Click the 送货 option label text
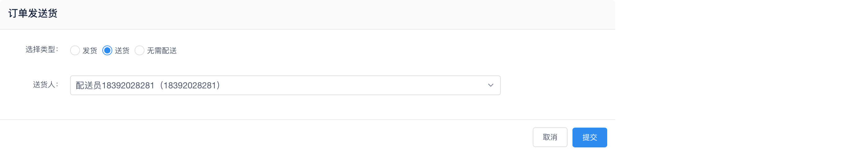Image resolution: width=868 pixels, height=165 pixels. point(122,50)
